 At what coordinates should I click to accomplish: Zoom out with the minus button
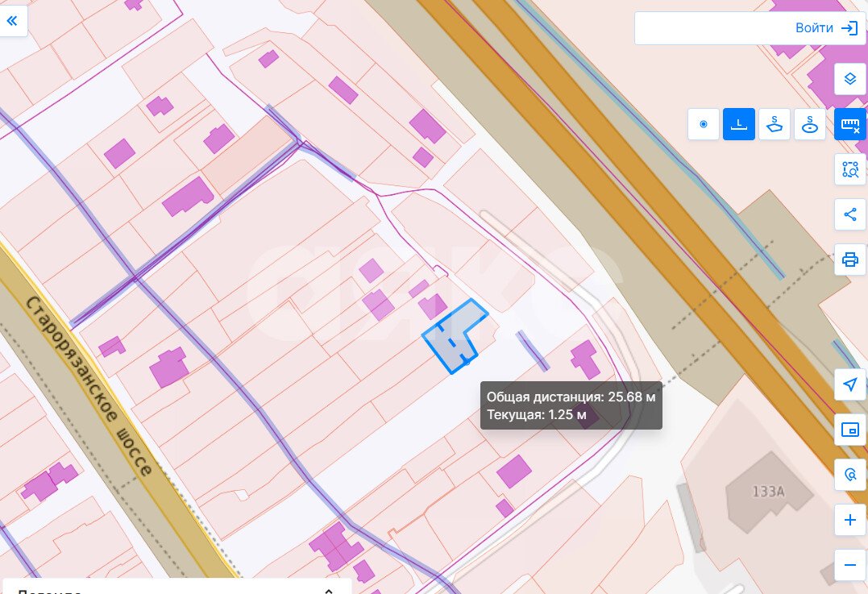click(x=850, y=565)
